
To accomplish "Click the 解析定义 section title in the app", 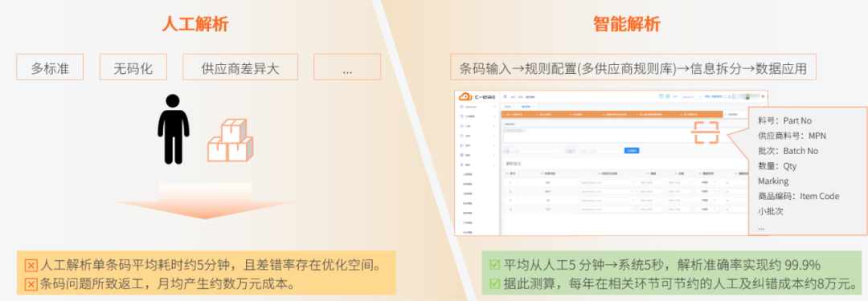I will point(514,164).
